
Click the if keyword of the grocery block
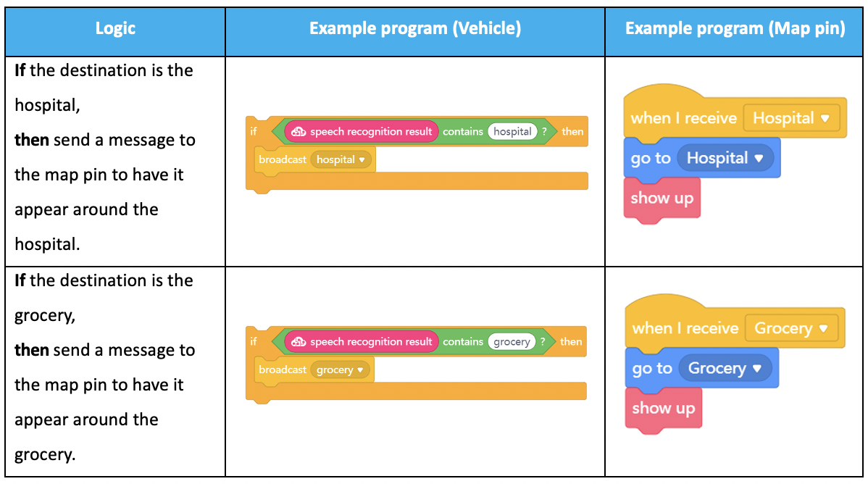point(254,342)
